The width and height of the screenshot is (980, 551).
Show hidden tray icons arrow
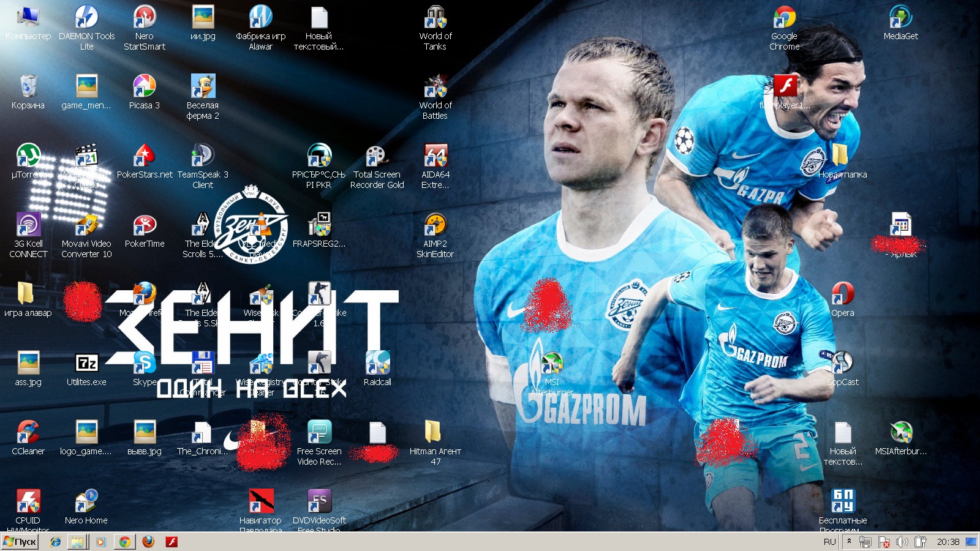(x=849, y=541)
